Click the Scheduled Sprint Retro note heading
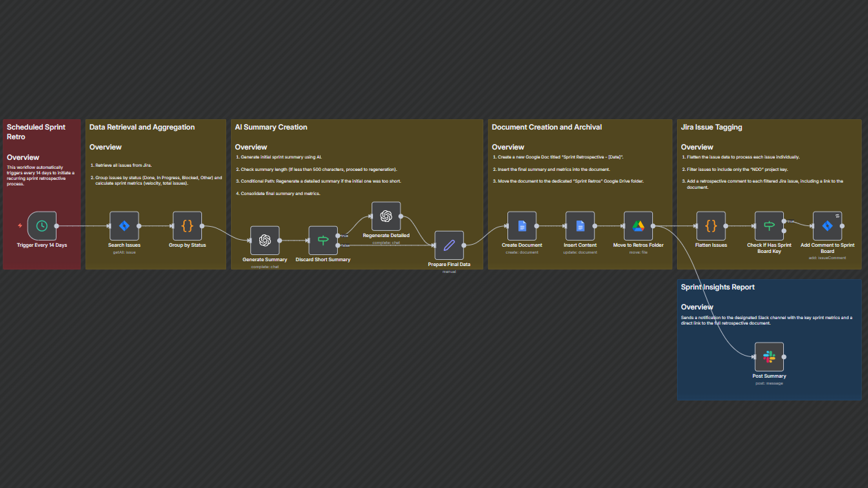 [x=35, y=132]
